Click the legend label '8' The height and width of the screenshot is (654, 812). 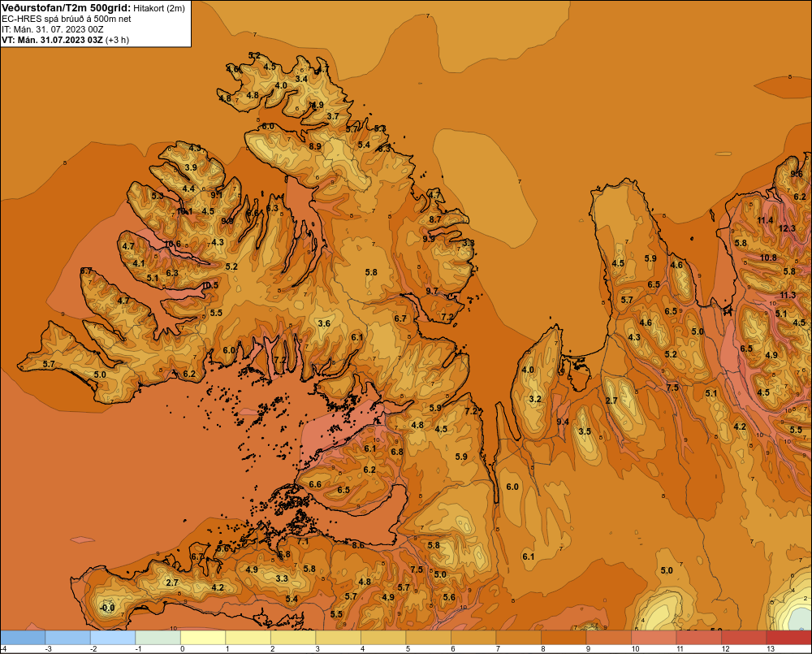click(x=542, y=649)
